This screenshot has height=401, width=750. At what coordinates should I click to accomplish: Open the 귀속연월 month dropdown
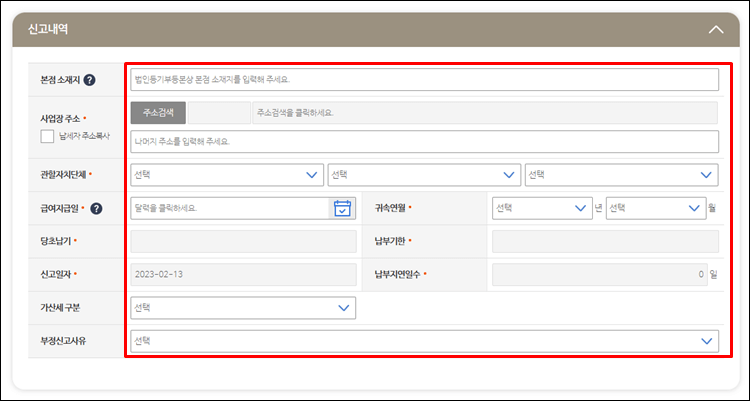[x=656, y=208]
